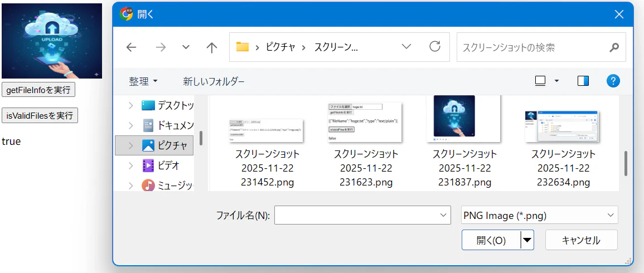Go forward in the file dialog
Viewport: 644px width, 273px height.
point(161,47)
